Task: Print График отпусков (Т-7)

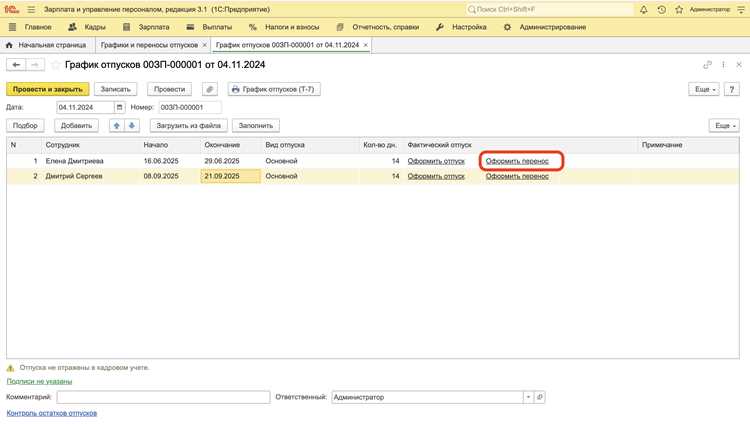Action: (274, 89)
